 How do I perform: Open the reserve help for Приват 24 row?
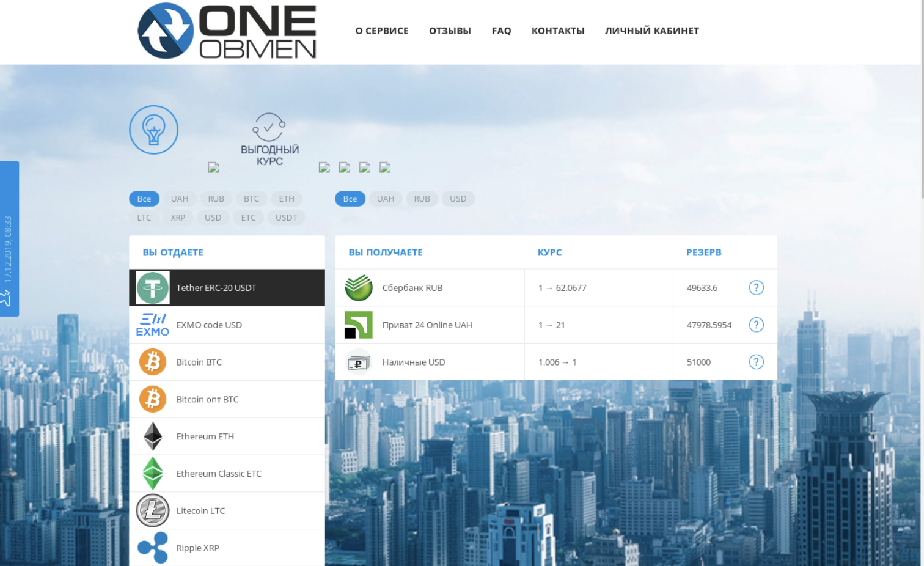pos(756,325)
